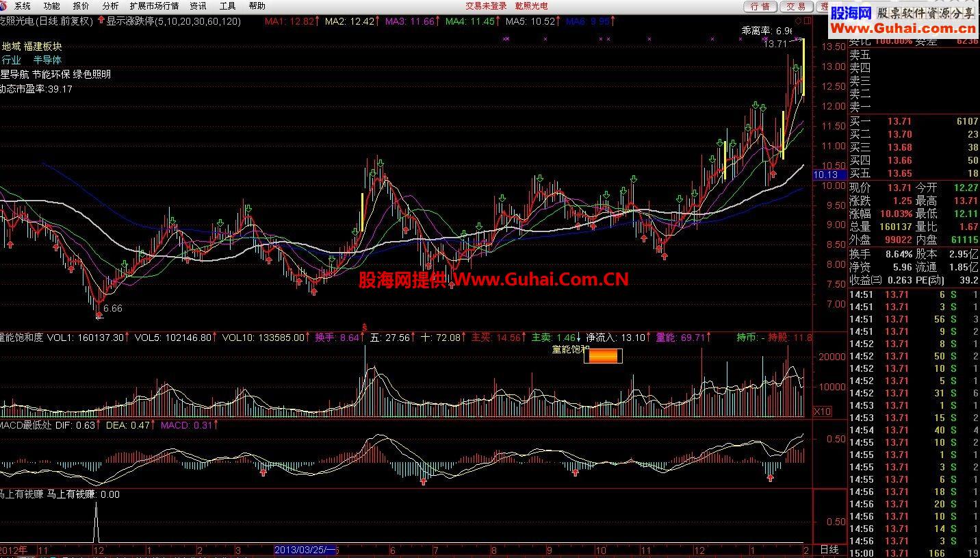Image resolution: width=980 pixels, height=558 pixels.
Task: Click the 交易未登录 status text
Action: point(487,5)
